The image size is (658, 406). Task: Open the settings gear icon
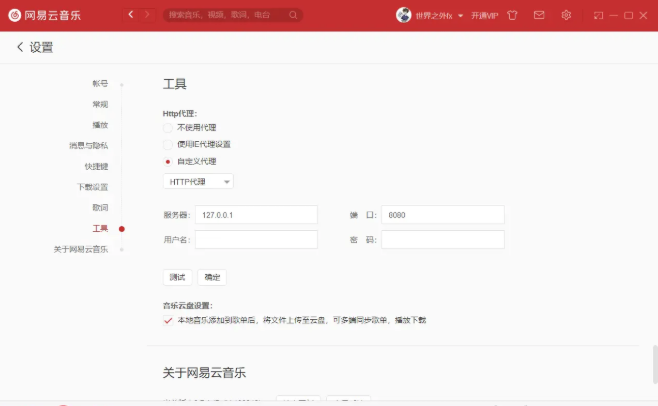tap(566, 15)
